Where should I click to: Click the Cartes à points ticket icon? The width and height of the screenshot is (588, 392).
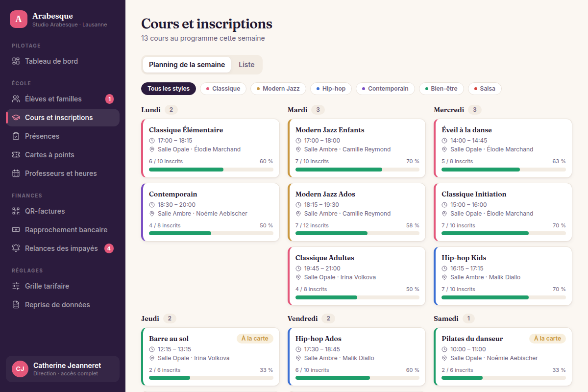point(16,155)
